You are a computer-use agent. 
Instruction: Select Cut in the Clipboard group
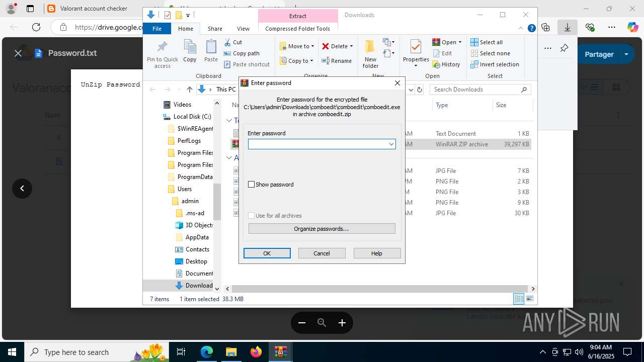tap(233, 42)
